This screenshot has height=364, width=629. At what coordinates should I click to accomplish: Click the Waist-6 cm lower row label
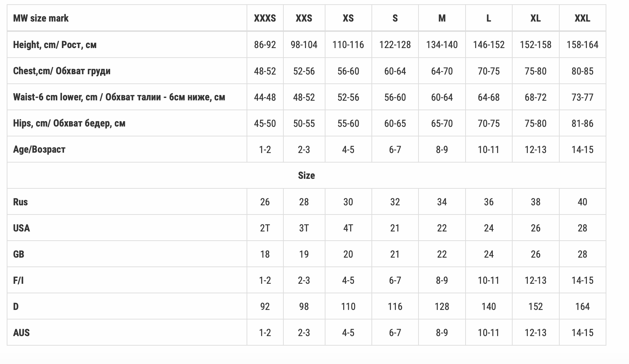click(119, 97)
